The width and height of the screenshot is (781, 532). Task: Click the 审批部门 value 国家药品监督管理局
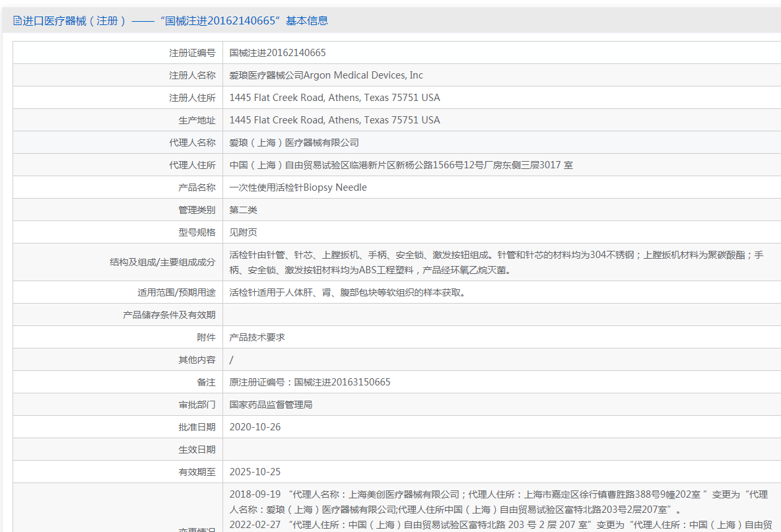point(271,405)
